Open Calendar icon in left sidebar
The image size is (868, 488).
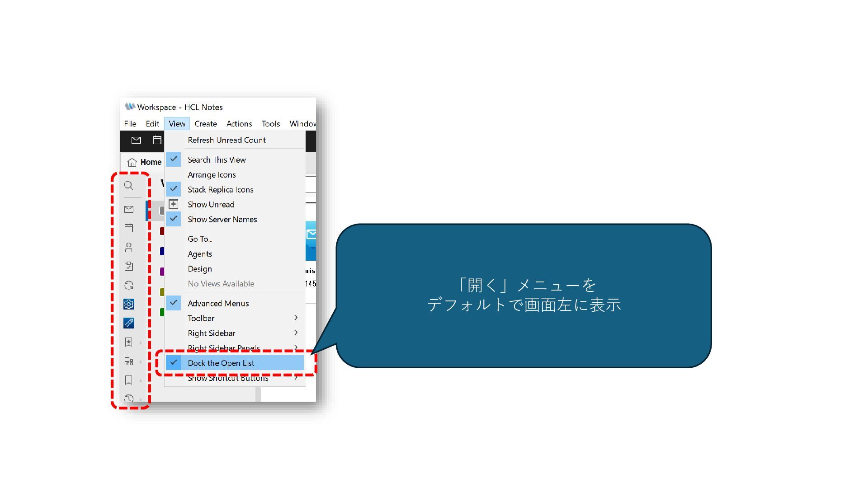128,228
